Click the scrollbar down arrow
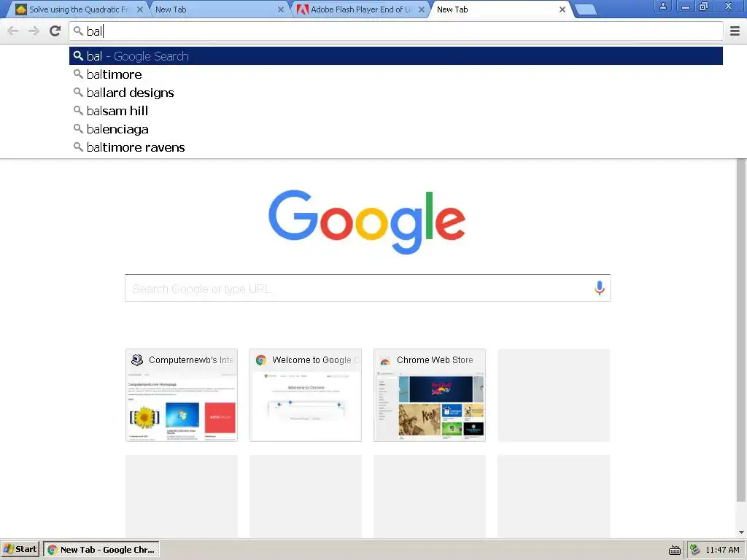 pyautogui.click(x=741, y=532)
